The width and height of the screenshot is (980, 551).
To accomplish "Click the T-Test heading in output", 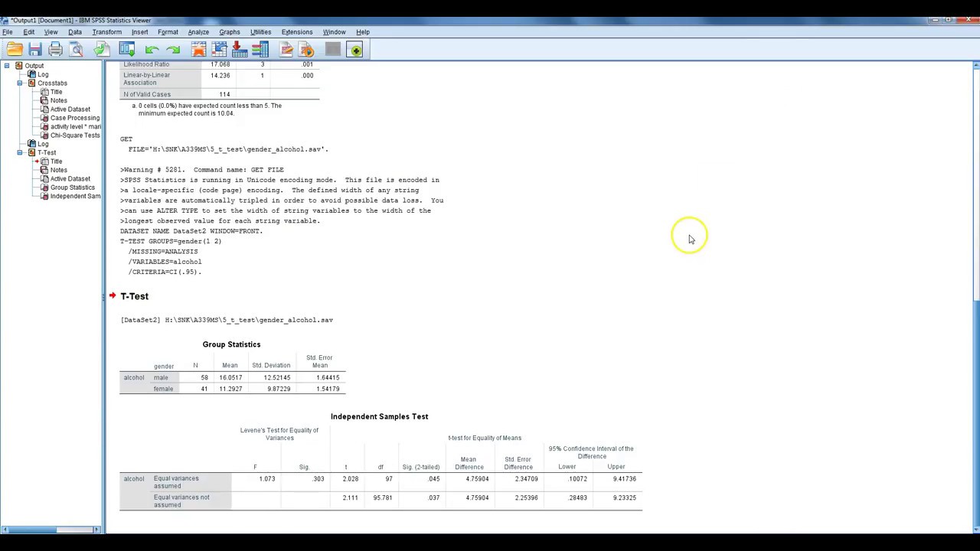I will point(134,296).
